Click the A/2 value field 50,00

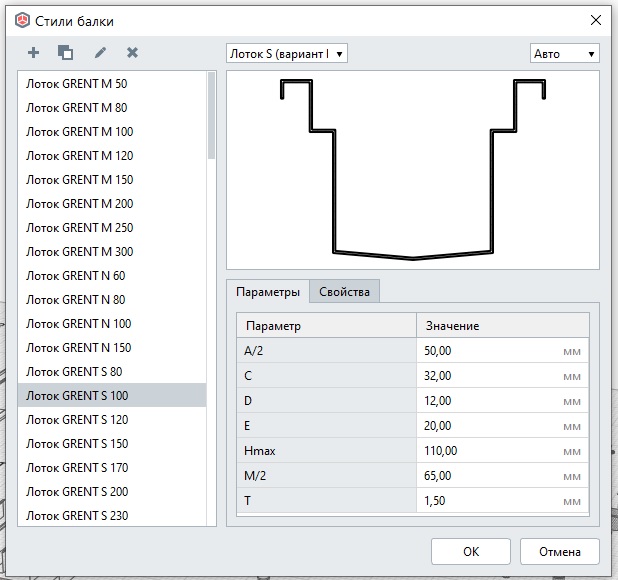tap(503, 351)
